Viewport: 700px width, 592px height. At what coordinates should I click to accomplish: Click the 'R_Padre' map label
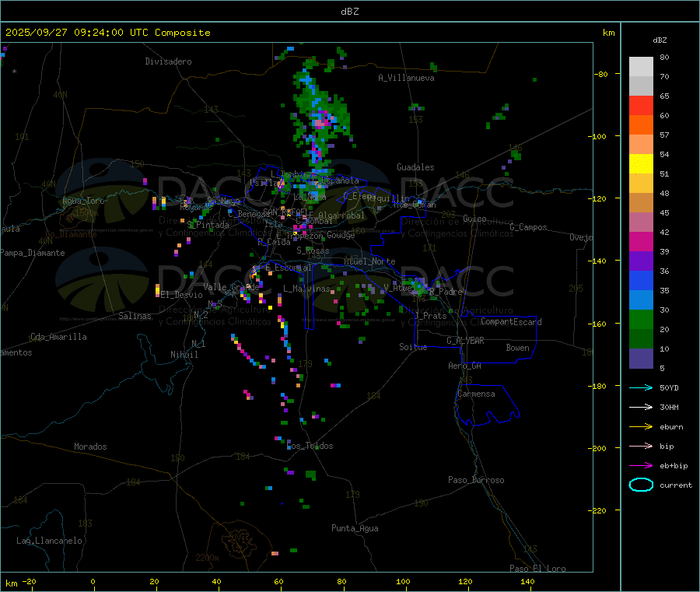(x=446, y=292)
